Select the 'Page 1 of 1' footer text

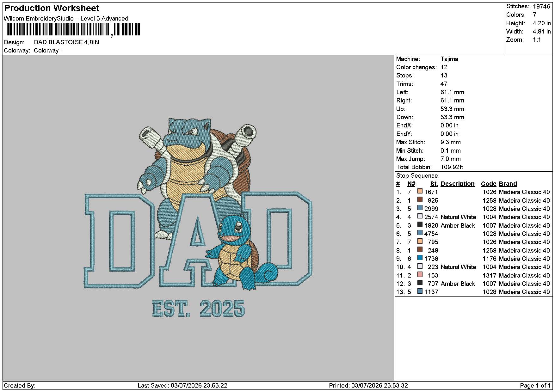click(535, 386)
